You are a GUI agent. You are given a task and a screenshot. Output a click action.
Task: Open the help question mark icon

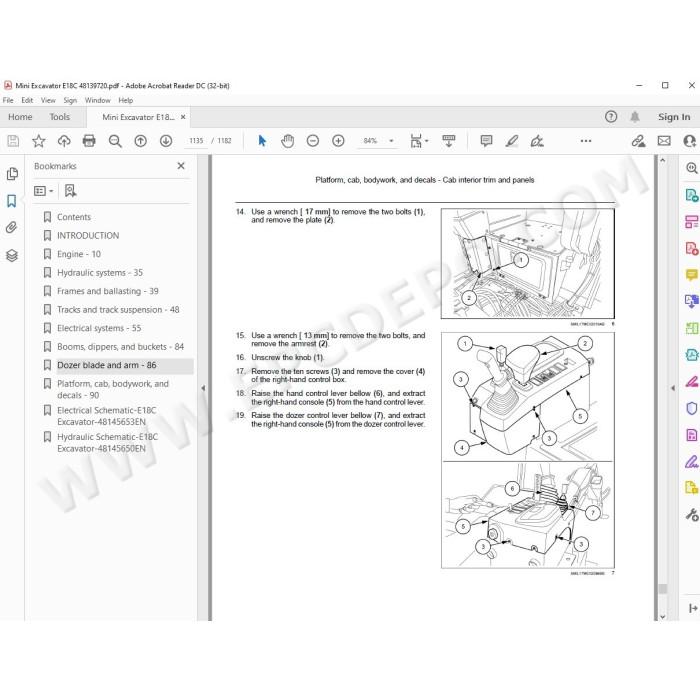click(x=611, y=117)
